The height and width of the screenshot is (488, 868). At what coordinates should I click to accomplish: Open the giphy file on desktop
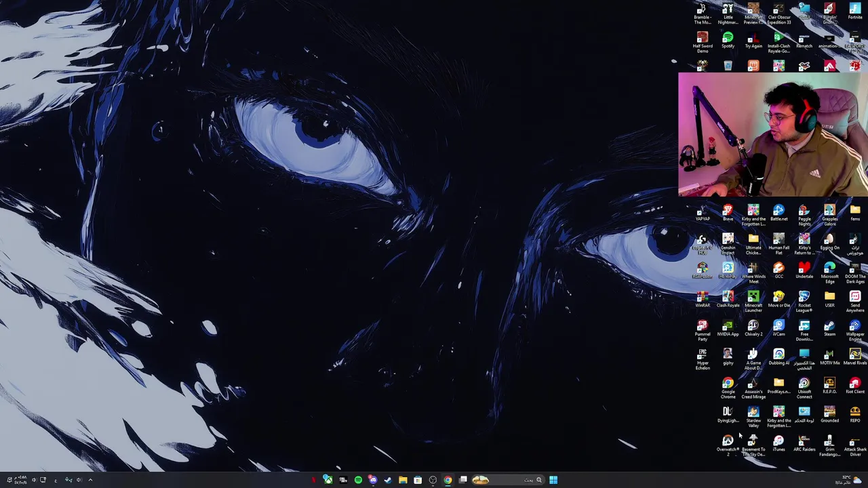(x=728, y=357)
